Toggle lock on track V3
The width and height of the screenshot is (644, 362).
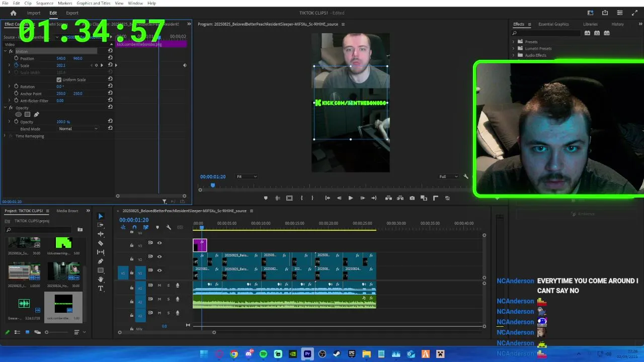pyautogui.click(x=132, y=245)
